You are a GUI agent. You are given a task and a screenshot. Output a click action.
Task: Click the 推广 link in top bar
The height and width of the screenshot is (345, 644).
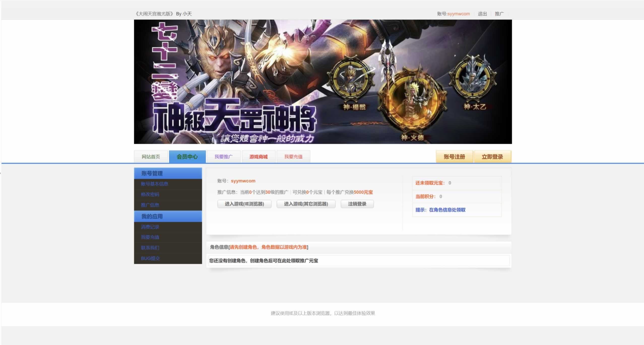[x=499, y=14]
